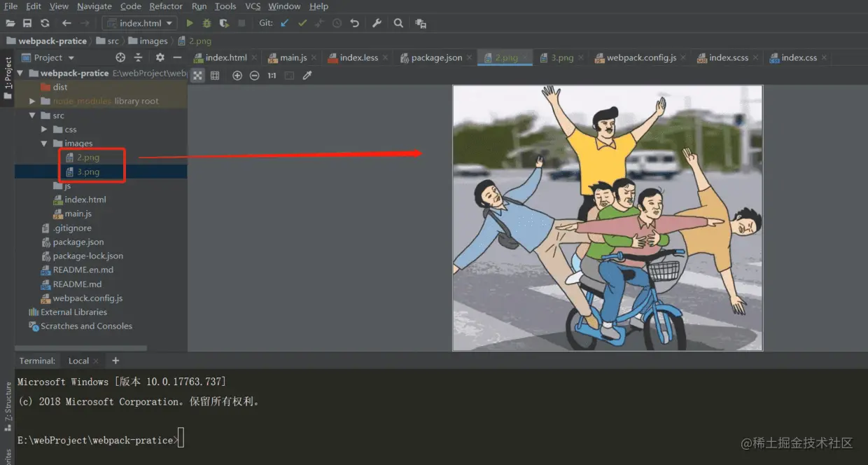Open the index.html run configuration dropdown
Screen dimensions: 868x465
coord(139,23)
